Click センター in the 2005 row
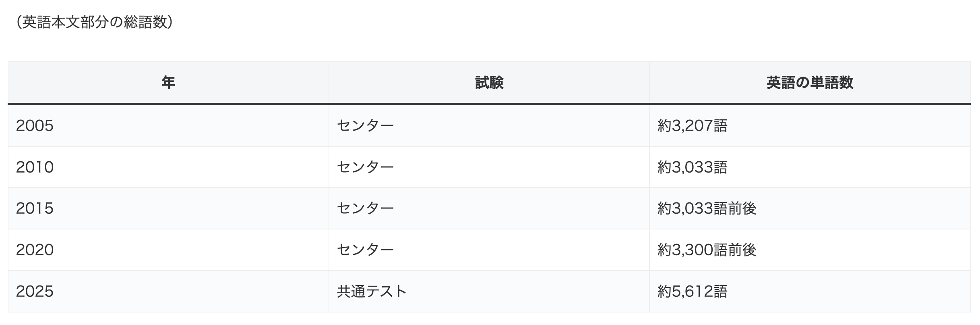Screen dimensions: 980x325 click(365, 126)
